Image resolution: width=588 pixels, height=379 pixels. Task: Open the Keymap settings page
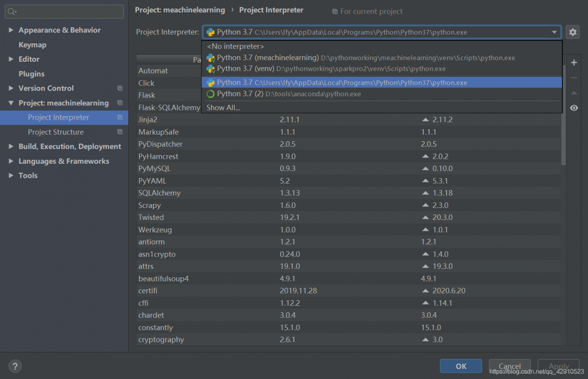click(32, 45)
